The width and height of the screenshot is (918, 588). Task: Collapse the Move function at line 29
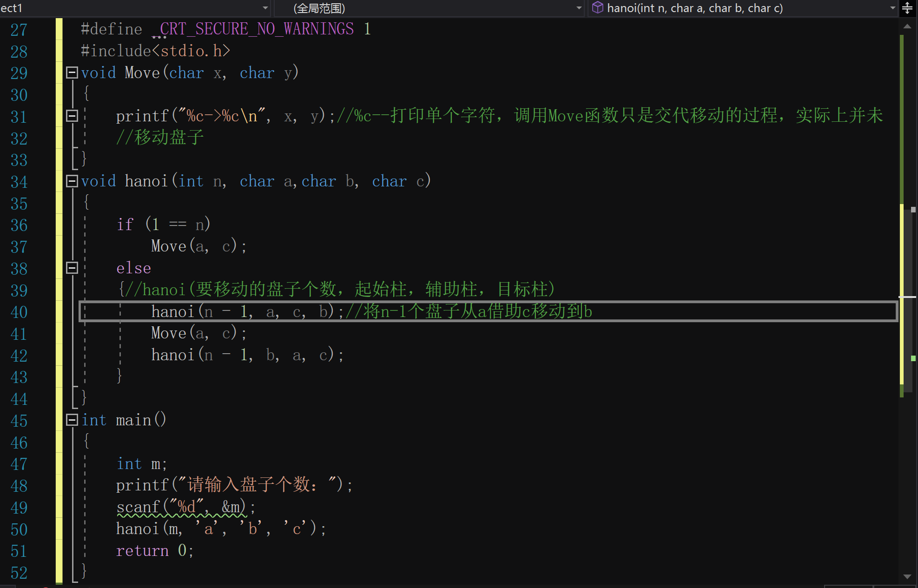[x=72, y=73]
